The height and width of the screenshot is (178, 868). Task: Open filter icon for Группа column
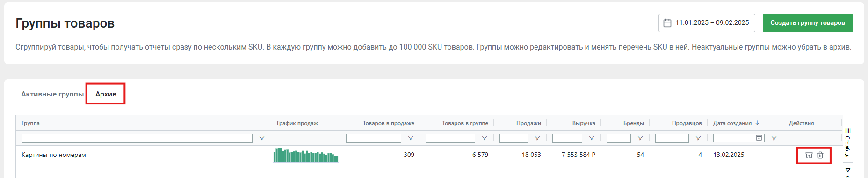click(x=262, y=138)
